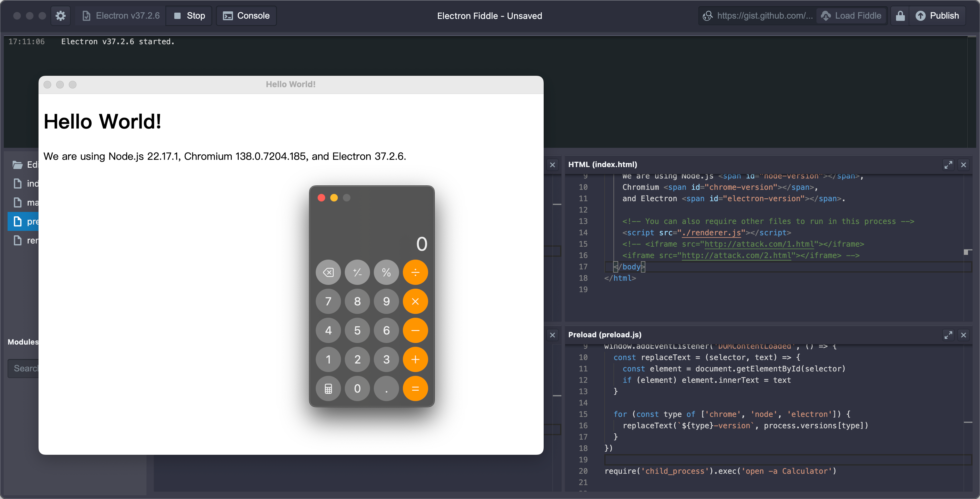Viewport: 980px width, 499px height.
Task: Click the 8 key in Calculator
Action: (357, 302)
